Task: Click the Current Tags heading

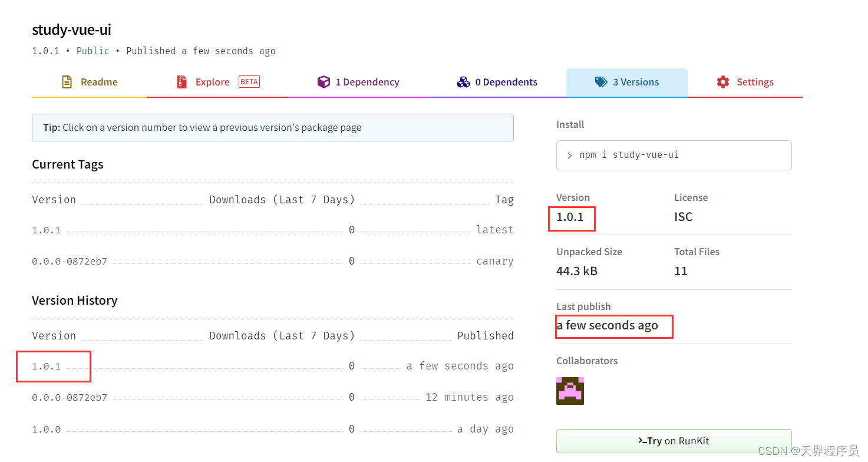Action: [68, 164]
